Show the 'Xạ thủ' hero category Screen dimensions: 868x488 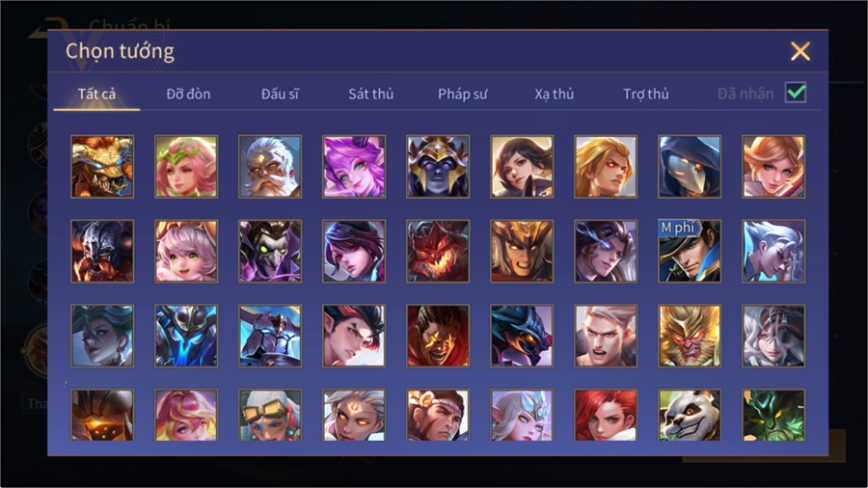(555, 95)
